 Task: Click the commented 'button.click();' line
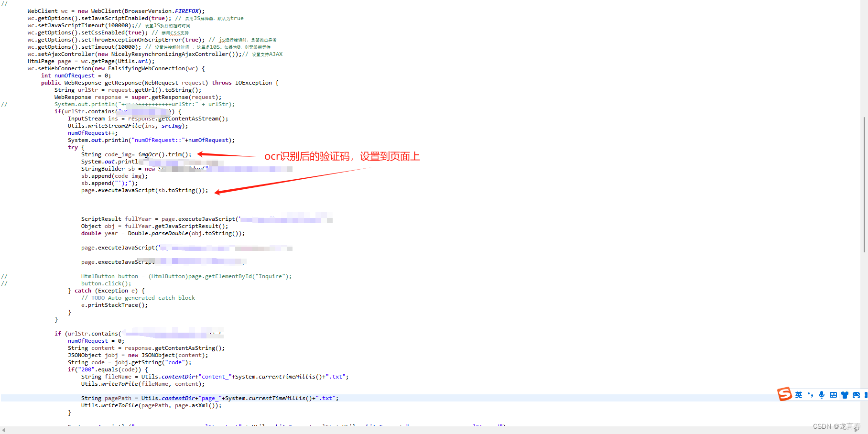106,283
